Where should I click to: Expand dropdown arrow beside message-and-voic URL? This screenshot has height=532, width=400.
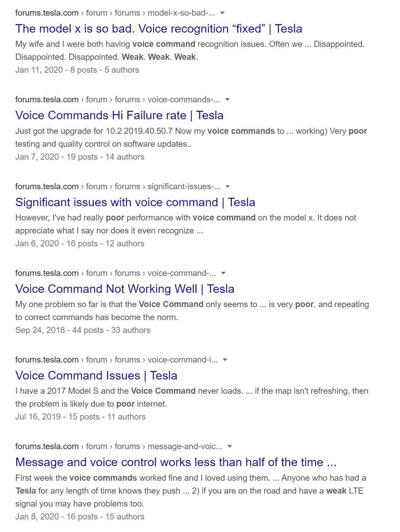click(x=230, y=446)
